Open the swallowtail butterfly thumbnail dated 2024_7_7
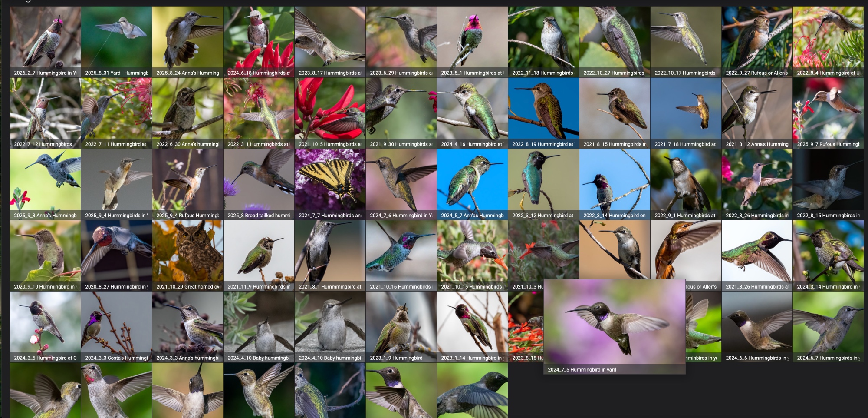868x418 pixels. [x=330, y=180]
